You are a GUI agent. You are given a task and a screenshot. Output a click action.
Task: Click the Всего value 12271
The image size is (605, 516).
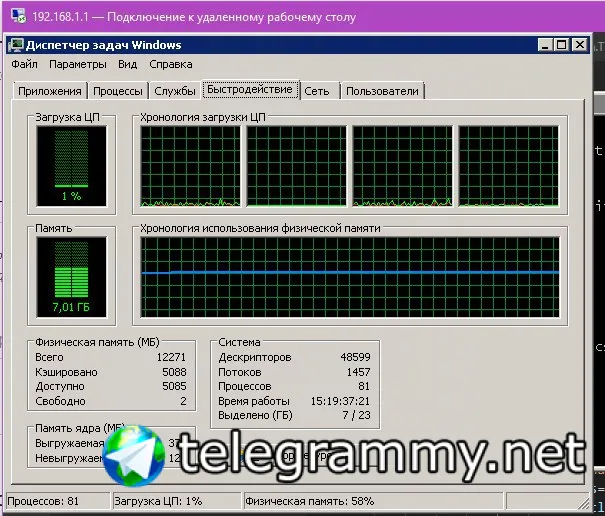click(x=171, y=357)
